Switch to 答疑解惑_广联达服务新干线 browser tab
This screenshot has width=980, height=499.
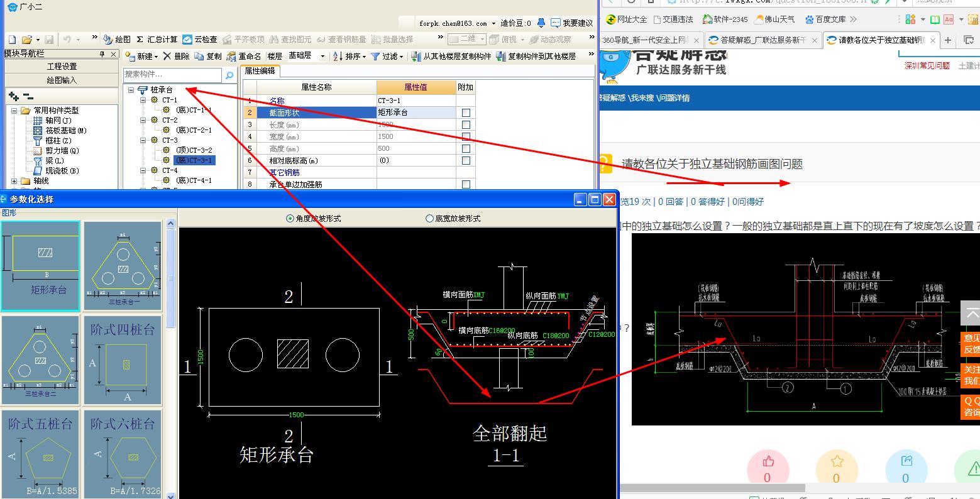point(763,40)
